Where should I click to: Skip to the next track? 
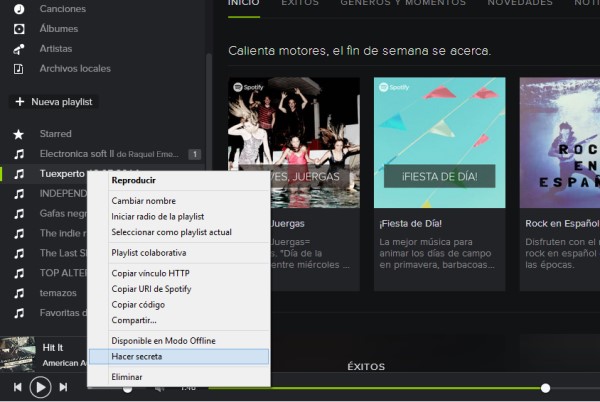(x=63, y=387)
